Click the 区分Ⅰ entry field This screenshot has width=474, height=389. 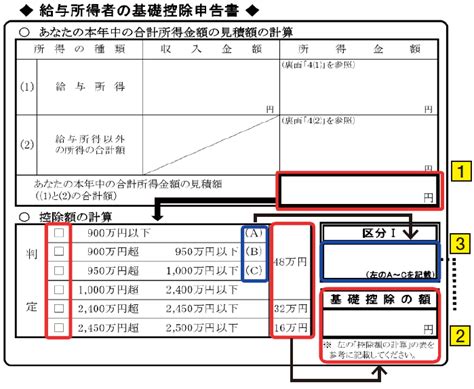pos(380,261)
